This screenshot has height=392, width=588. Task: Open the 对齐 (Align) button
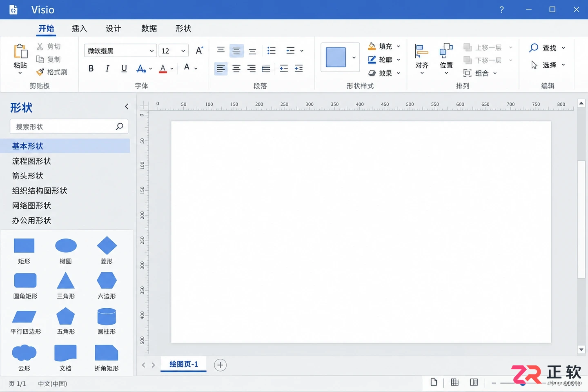click(422, 59)
